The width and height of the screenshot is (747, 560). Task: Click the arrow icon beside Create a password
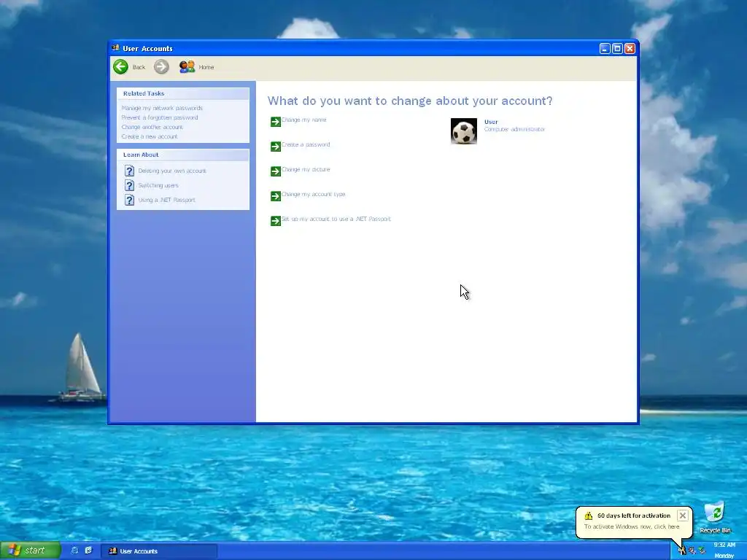pos(275,147)
